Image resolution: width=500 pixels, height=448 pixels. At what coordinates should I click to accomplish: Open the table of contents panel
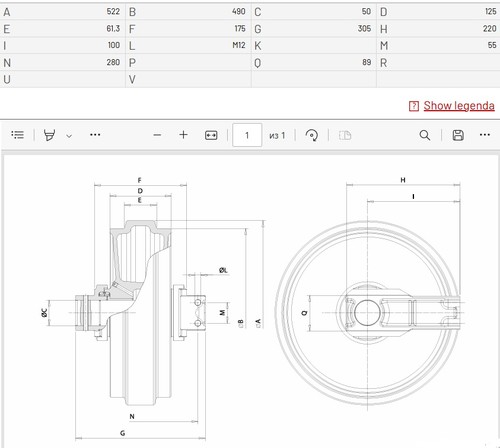(17, 135)
